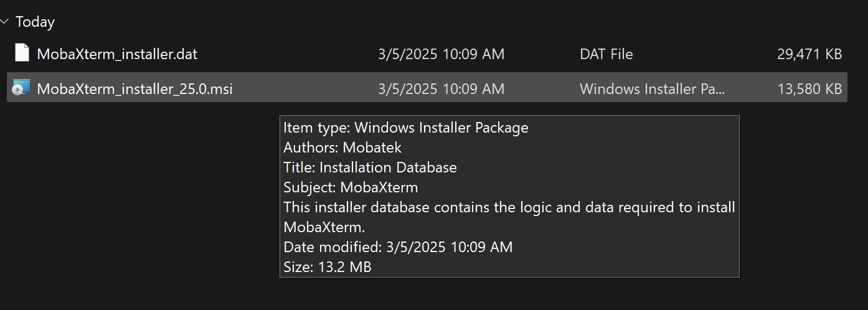
Task: Select the MobaXterm_installer.dat file name
Action: [x=117, y=54]
